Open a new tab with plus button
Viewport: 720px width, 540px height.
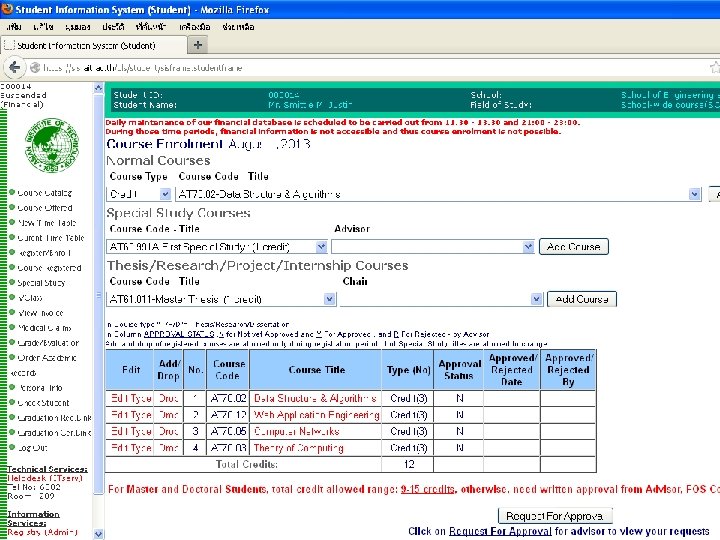click(198, 45)
